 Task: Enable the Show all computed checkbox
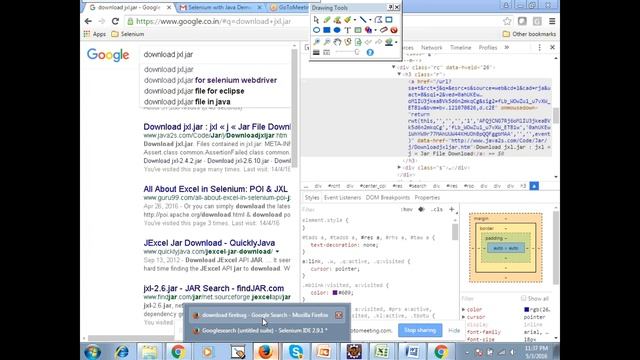[523, 298]
